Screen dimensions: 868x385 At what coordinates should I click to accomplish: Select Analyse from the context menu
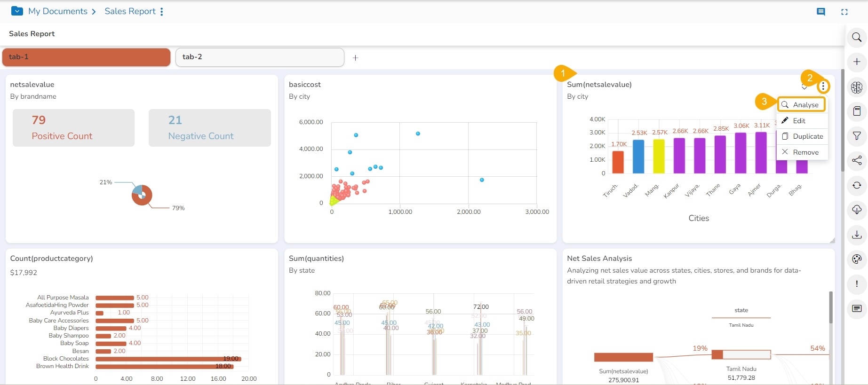801,105
